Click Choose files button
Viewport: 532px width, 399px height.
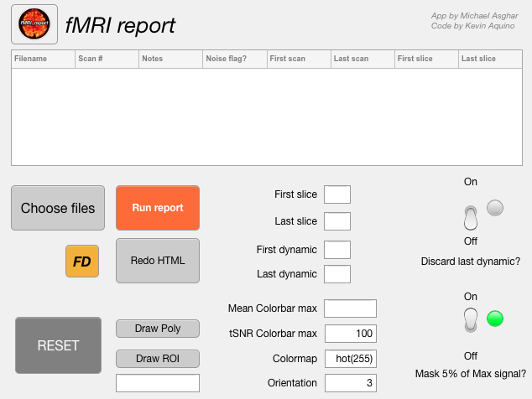pos(58,208)
